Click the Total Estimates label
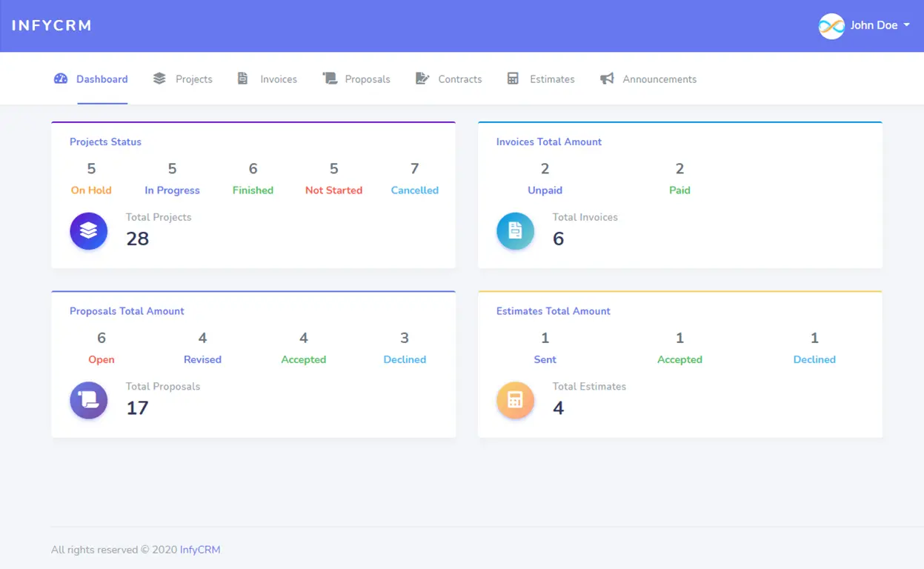 (589, 387)
